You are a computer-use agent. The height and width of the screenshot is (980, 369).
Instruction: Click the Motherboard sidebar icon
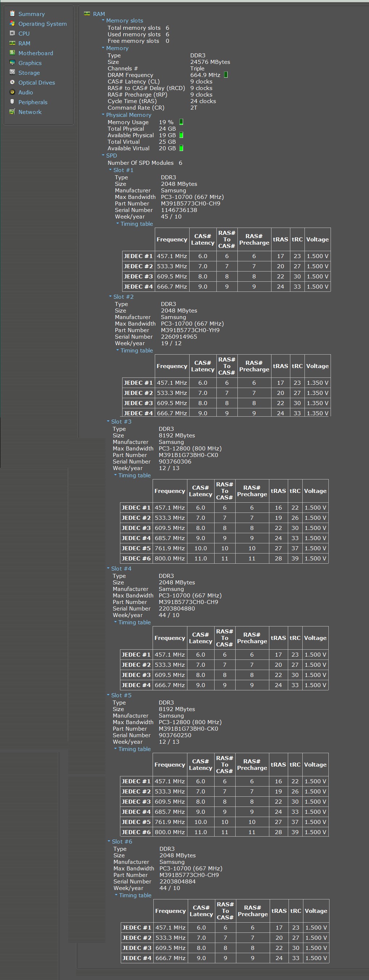click(x=12, y=53)
